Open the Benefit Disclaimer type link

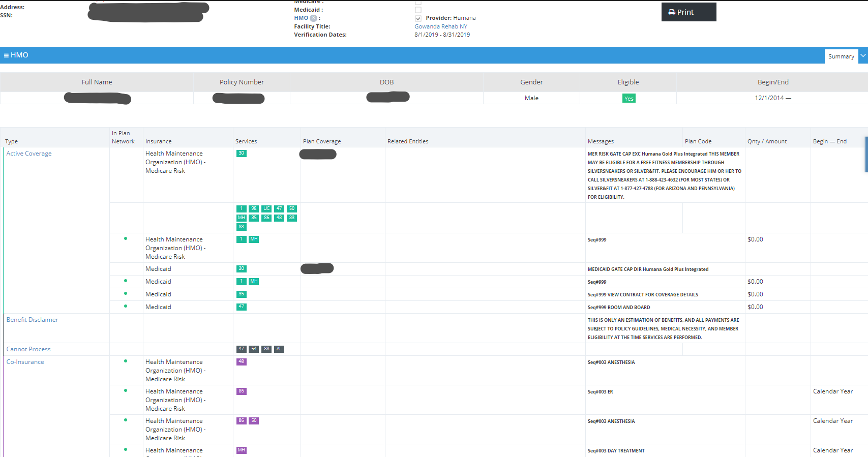[x=32, y=320]
